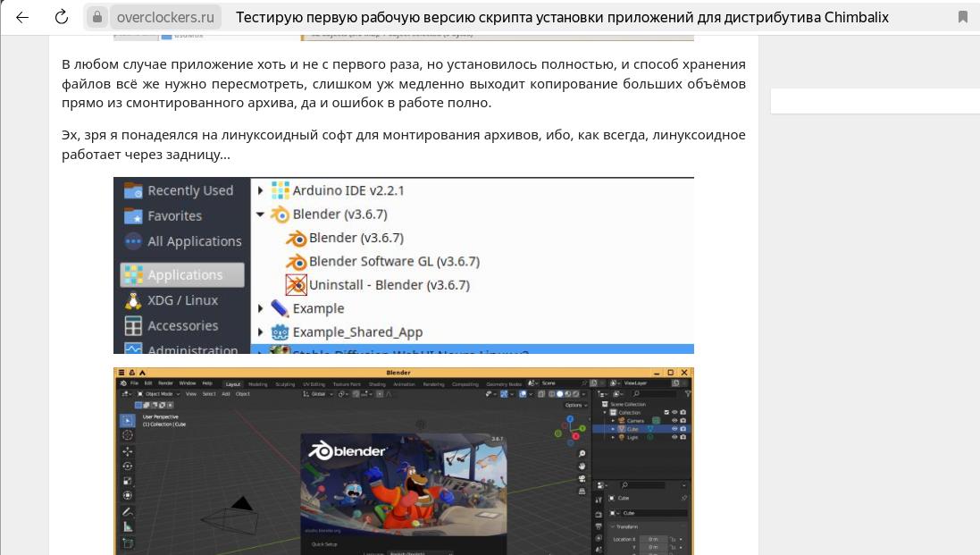Screen dimensions: 980x555
Task: Switch to the Modeling workspace tab
Action: [258, 383]
